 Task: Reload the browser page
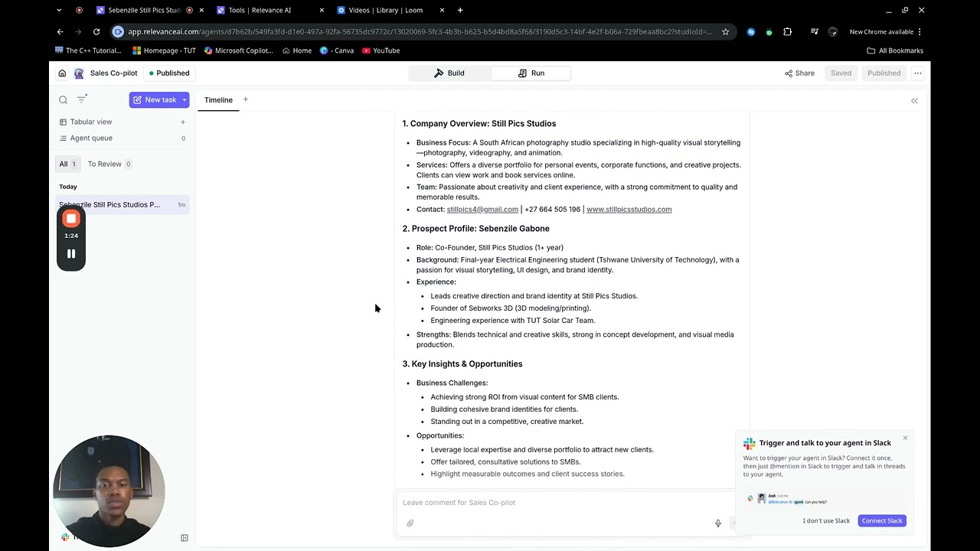click(96, 31)
